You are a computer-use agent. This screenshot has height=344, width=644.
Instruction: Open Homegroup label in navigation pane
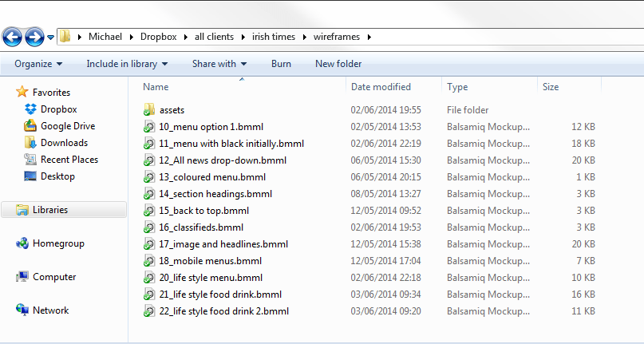58,243
